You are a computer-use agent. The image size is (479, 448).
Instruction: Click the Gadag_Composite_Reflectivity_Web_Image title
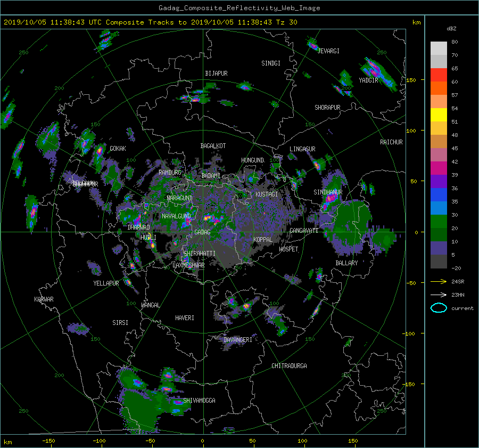[239, 8]
